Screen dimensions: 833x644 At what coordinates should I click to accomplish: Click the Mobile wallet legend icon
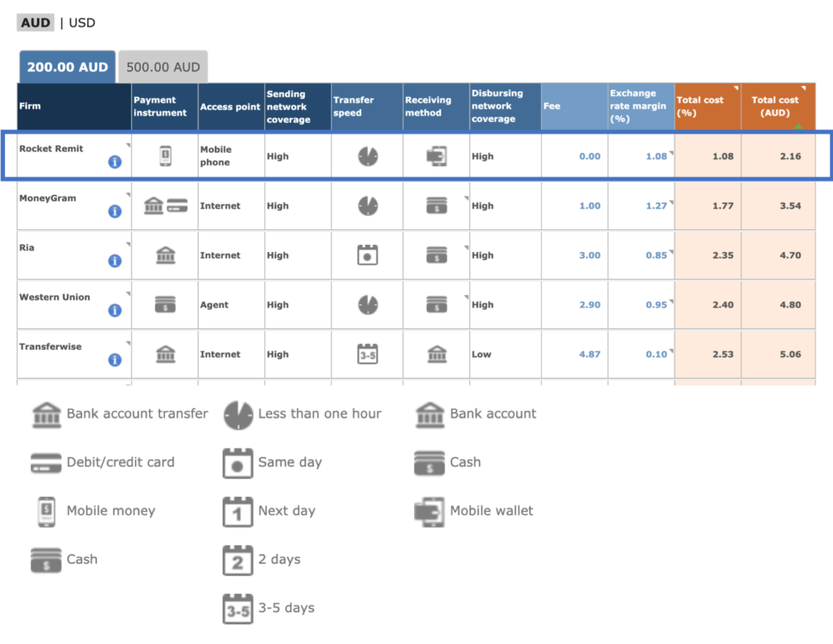coord(430,511)
